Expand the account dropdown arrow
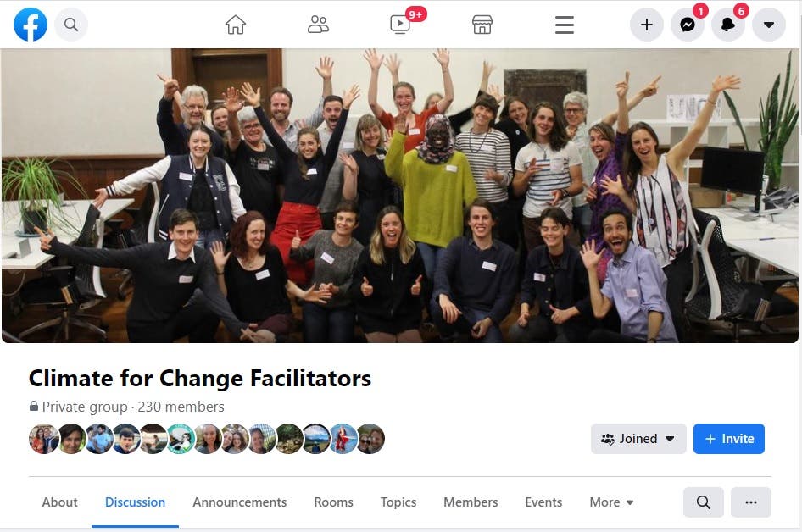802x532 pixels. pos(769,25)
